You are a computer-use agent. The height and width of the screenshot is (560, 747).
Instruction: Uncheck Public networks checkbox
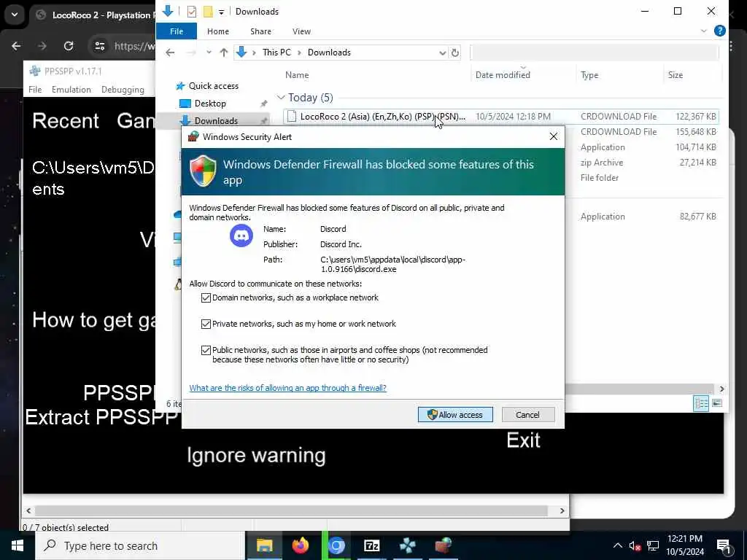[206, 350]
